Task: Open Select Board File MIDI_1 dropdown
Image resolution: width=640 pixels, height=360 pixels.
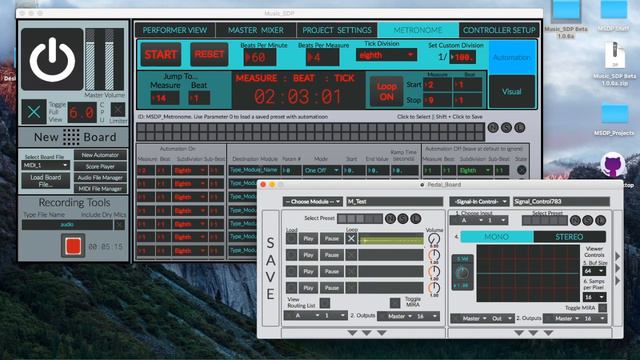Action: [x=45, y=165]
